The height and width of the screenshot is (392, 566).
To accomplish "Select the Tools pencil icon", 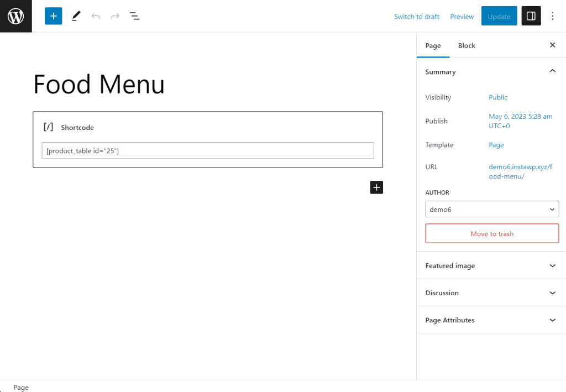I will pos(76,16).
